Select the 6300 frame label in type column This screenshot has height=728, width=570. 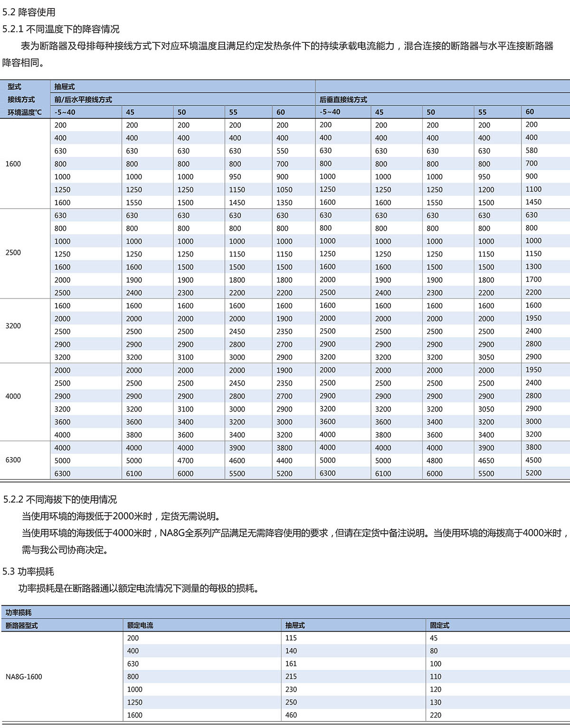pyautogui.click(x=13, y=460)
